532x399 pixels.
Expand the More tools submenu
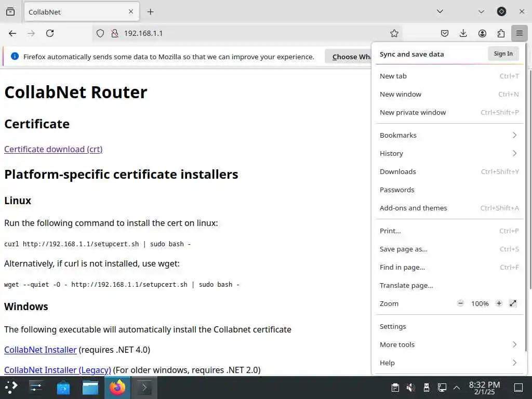[x=449, y=345]
